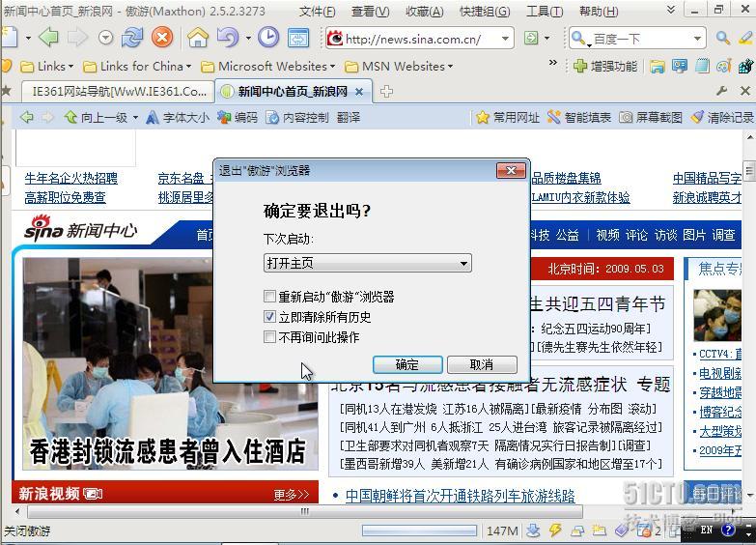Image resolution: width=756 pixels, height=545 pixels.
Task: Uncheck 立即清除所有历史 checkbox
Action: tap(269, 317)
